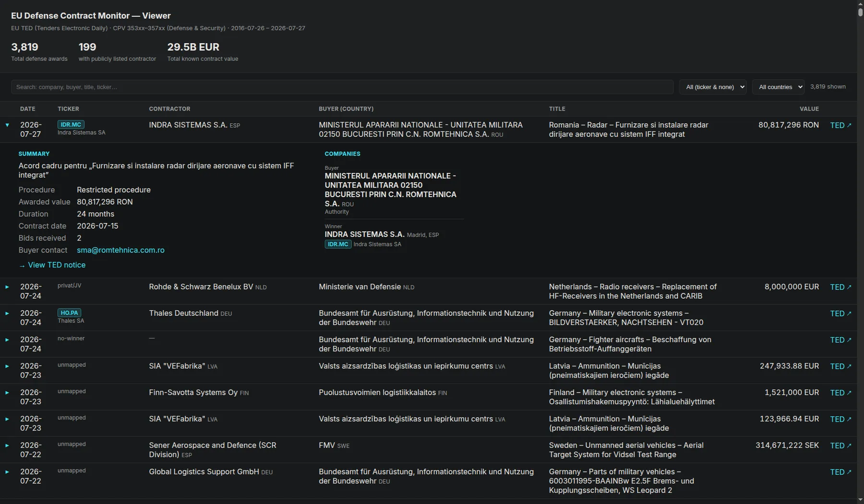Click the 24 months duration value
This screenshot has height=504, width=864.
coord(96,214)
